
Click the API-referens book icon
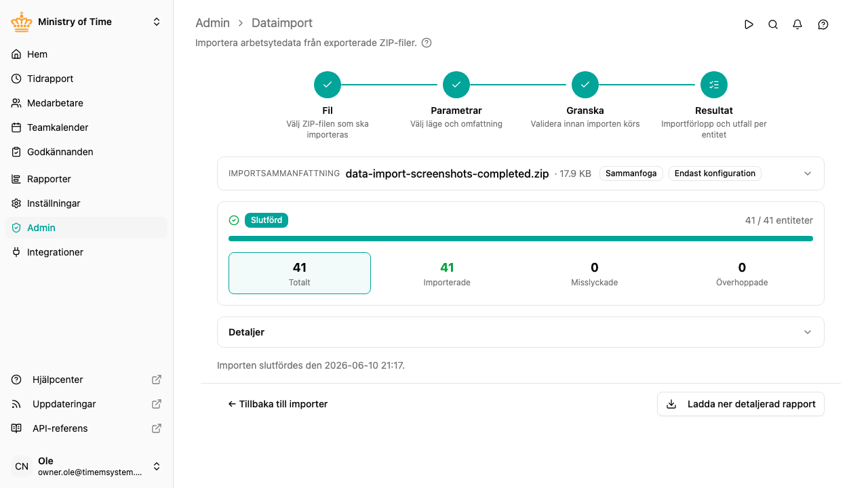pyautogui.click(x=16, y=428)
